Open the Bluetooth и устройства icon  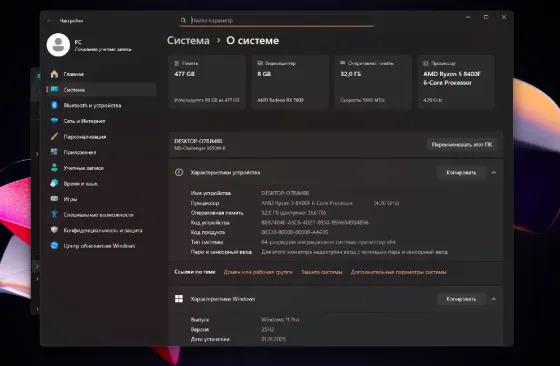pyautogui.click(x=54, y=105)
